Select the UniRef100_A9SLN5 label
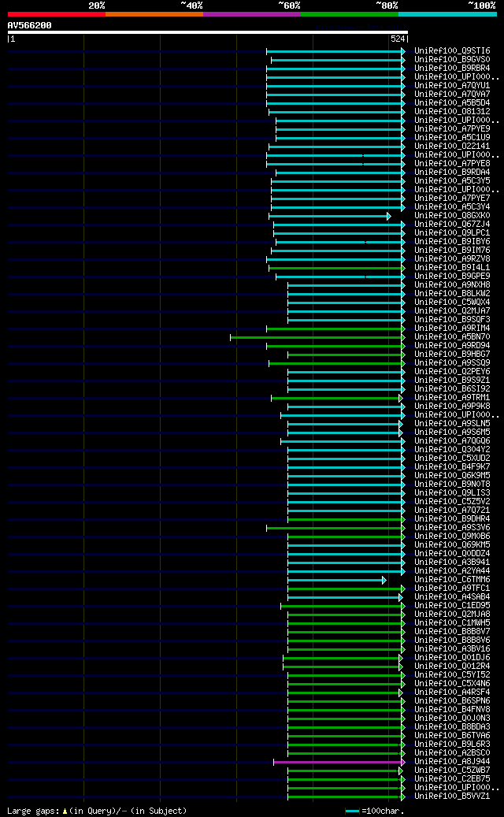 coord(452,424)
